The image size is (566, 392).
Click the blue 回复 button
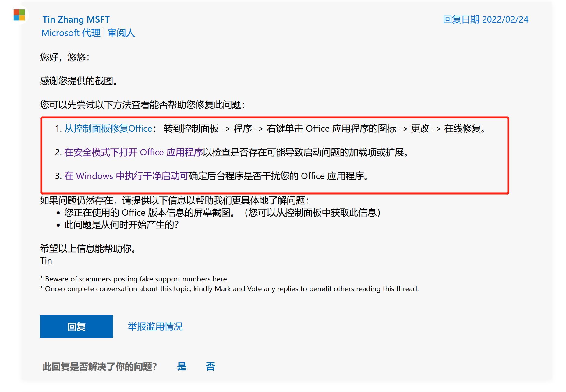[x=76, y=327]
